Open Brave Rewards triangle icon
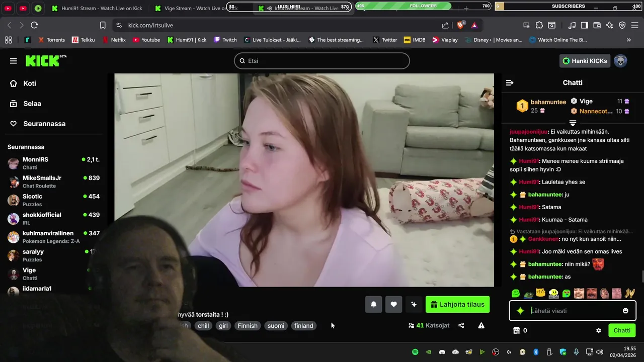Image resolution: width=644 pixels, height=362 pixels. (x=474, y=25)
